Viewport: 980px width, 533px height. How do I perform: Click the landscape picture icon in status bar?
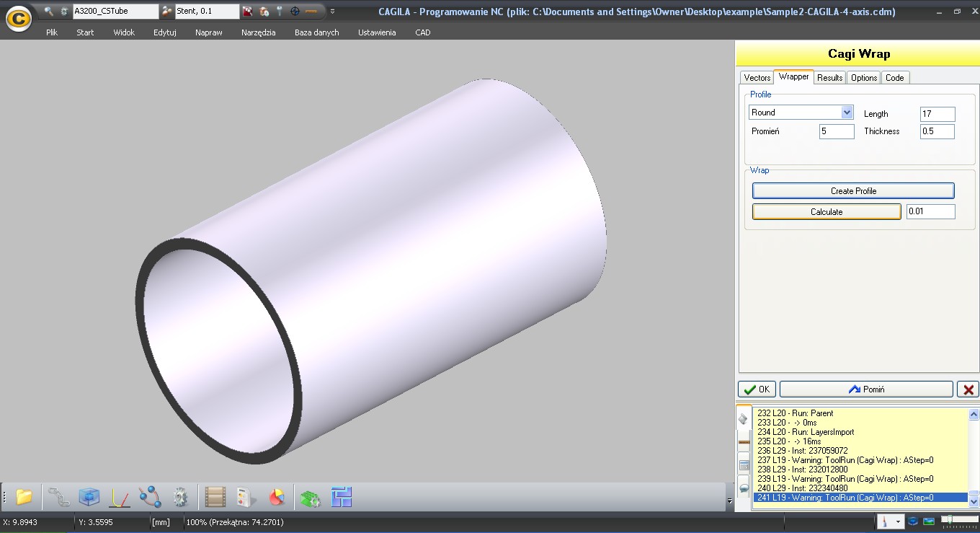[x=930, y=521]
